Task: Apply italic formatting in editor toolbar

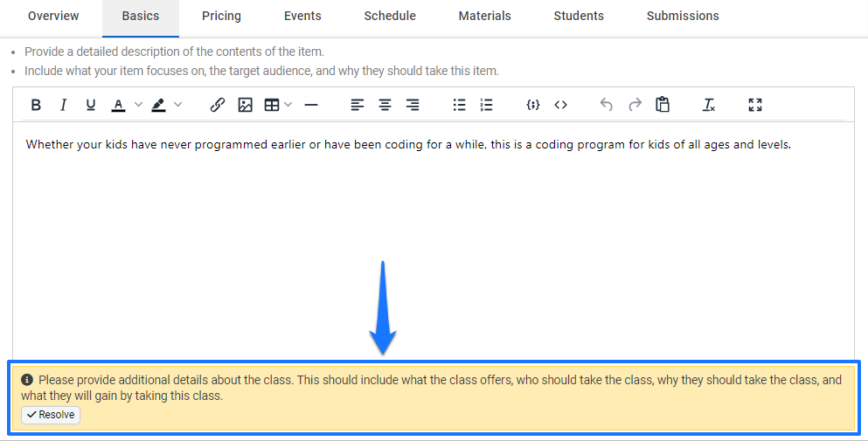Action: click(x=64, y=105)
